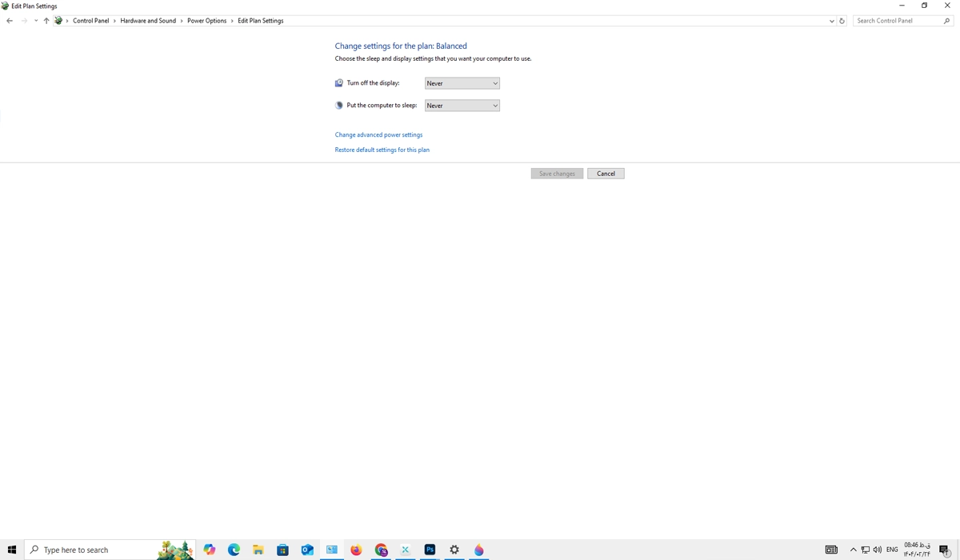Image resolution: width=960 pixels, height=560 pixels.
Task: Expand address bar history dropdown arrow
Action: pos(831,21)
